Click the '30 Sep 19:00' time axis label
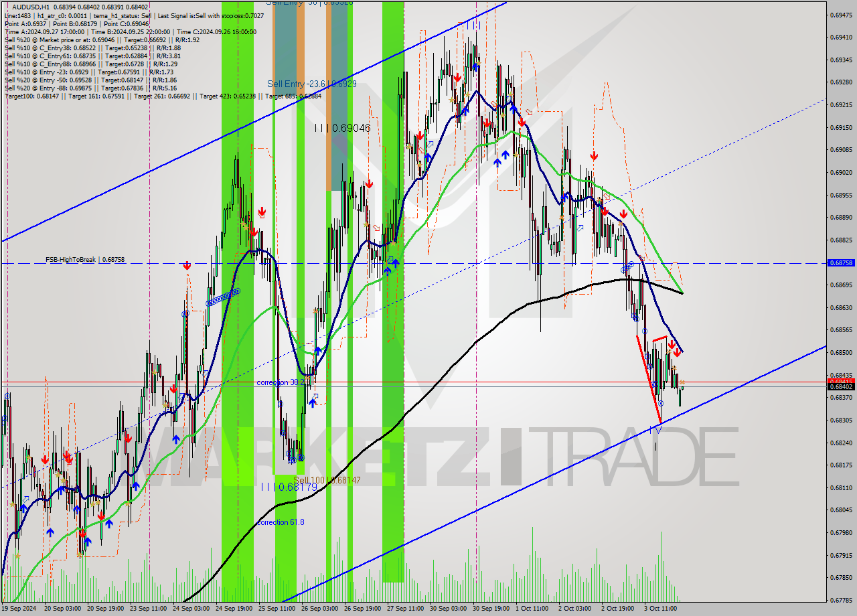The image size is (857, 616). coord(491,609)
